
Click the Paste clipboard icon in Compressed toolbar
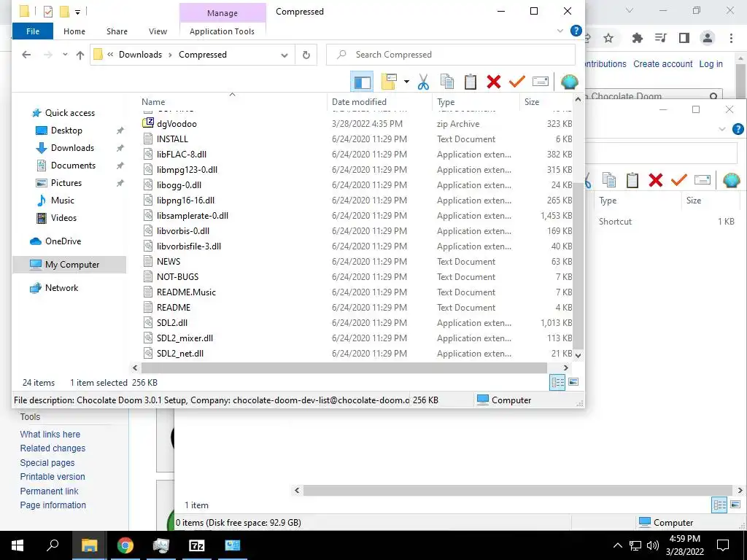(x=471, y=82)
